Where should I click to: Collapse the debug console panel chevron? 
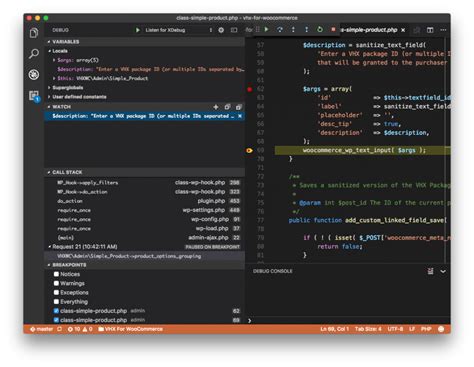443,271
